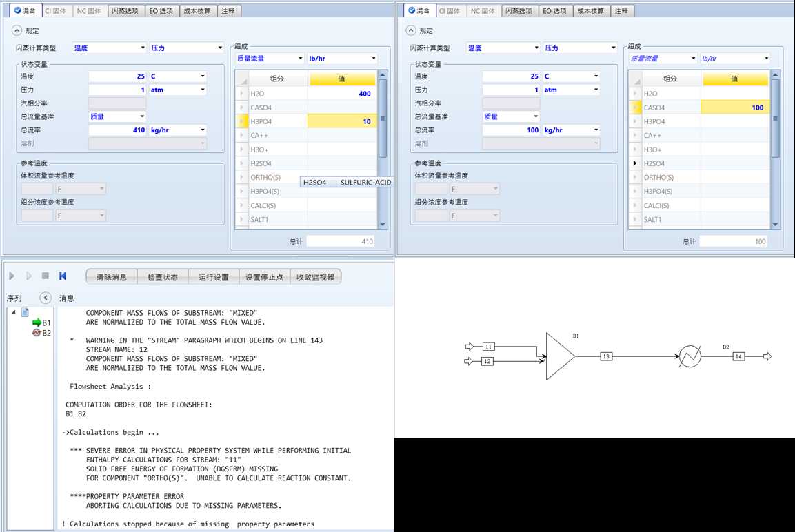The width and height of the screenshot is (795, 532).
Task: Collapse the 规定 section in left panel
Action: coord(17,30)
